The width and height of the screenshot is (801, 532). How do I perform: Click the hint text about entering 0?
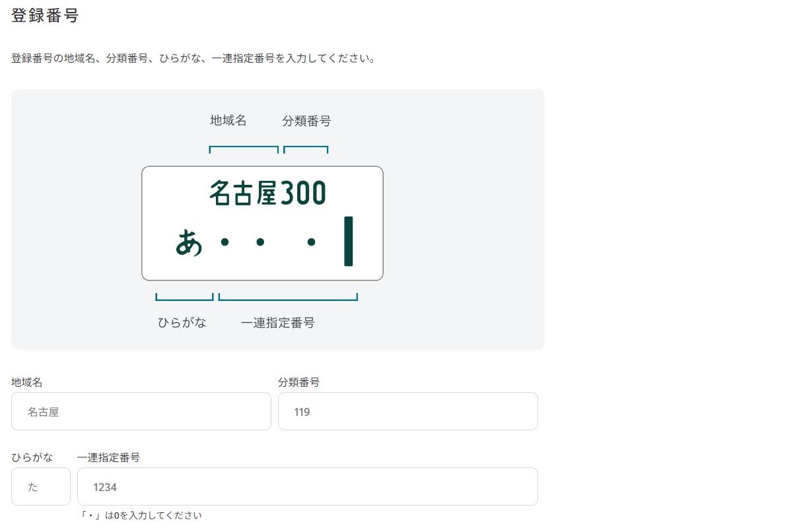141,515
